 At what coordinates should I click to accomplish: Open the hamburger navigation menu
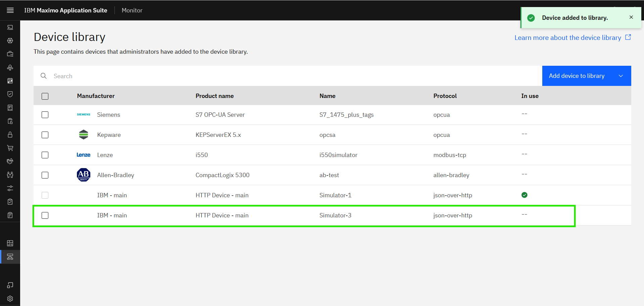10,10
